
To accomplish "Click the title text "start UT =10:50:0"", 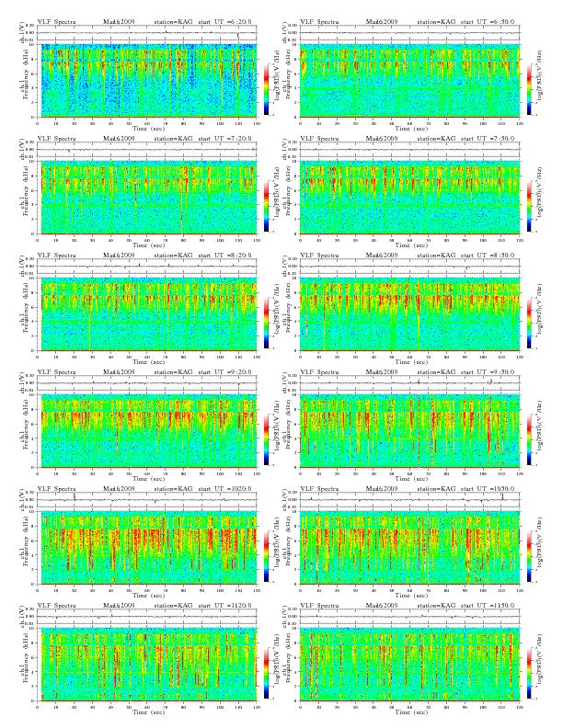I will (488, 489).
